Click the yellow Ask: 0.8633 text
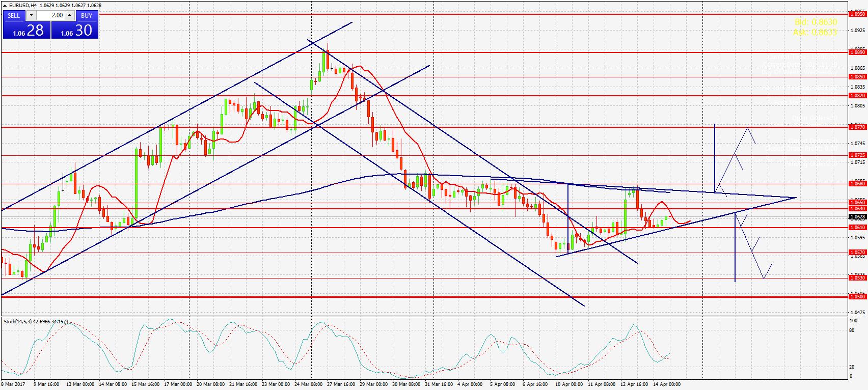 click(x=815, y=32)
